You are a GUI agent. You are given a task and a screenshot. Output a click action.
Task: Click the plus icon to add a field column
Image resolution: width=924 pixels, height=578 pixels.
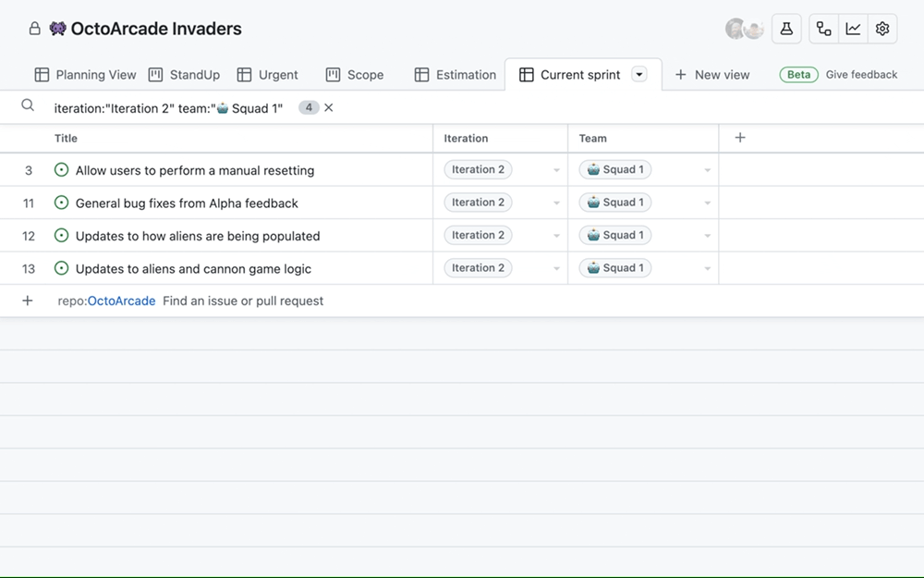coord(740,138)
